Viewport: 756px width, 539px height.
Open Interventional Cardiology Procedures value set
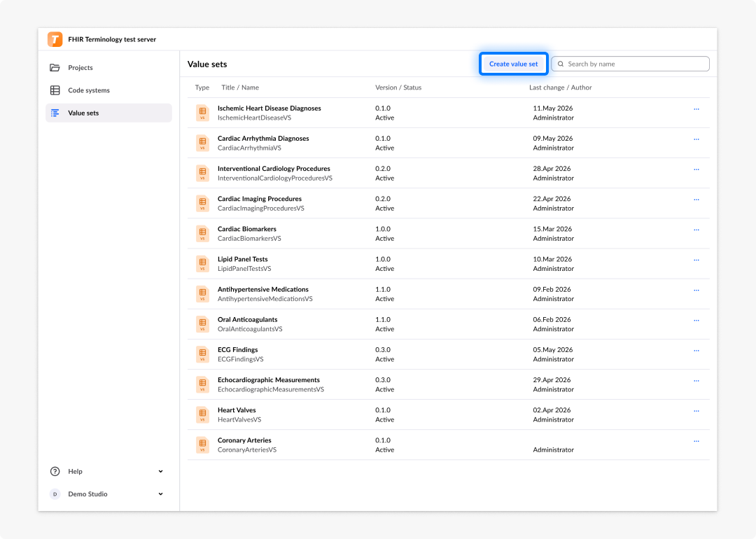274,169
